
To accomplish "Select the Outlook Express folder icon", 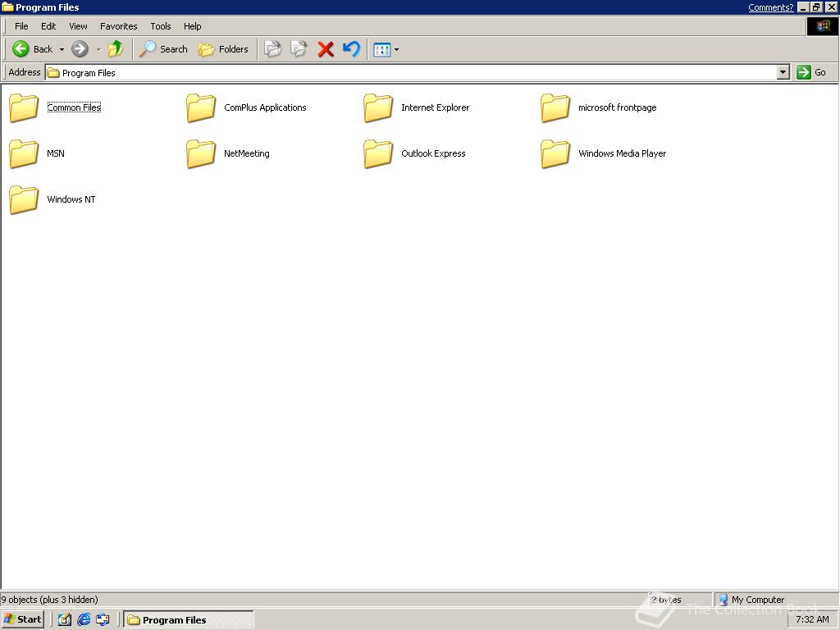I will coord(378,153).
